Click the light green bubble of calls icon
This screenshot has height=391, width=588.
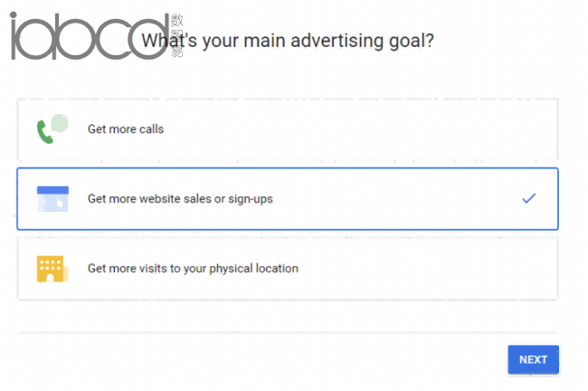click(x=60, y=123)
